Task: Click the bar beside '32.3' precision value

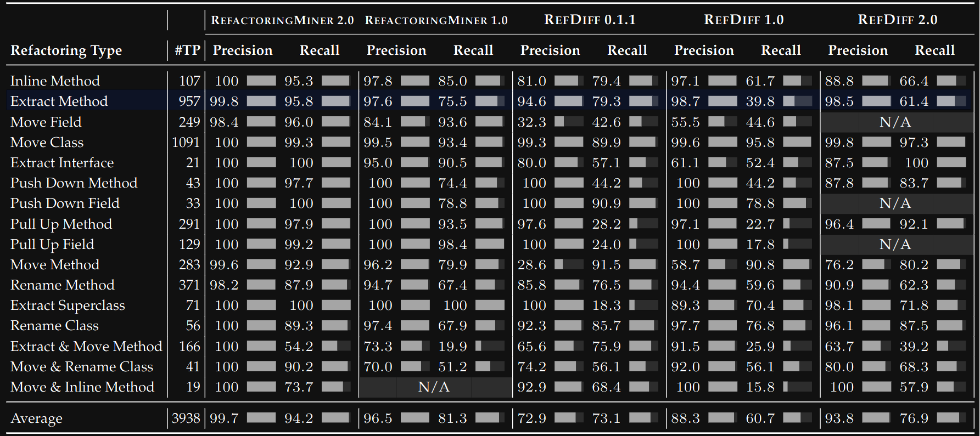Action: point(569,122)
